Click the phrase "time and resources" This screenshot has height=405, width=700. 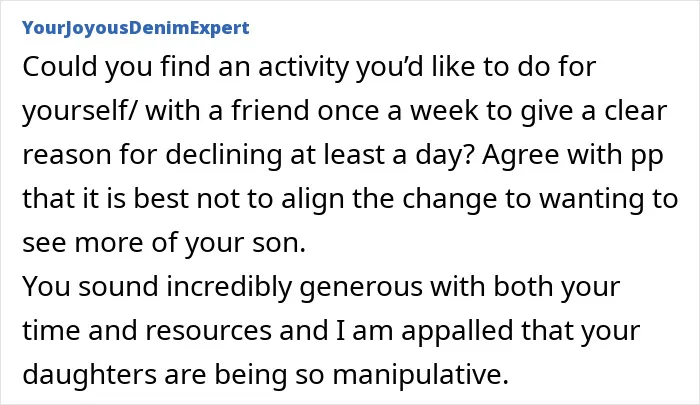147,331
